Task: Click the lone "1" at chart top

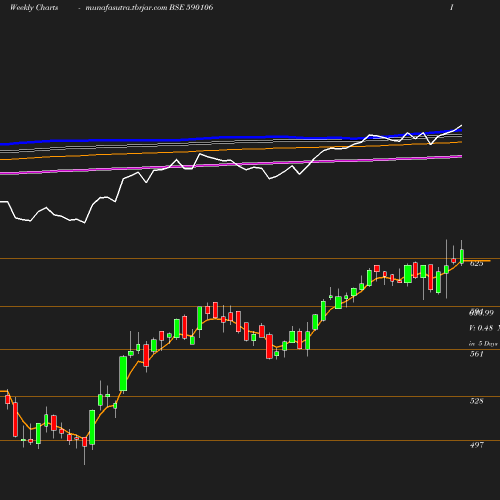Action: click(x=452, y=7)
